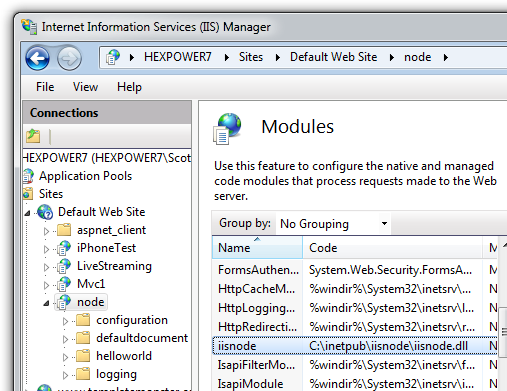Expand the Mvc1 tree node

click(x=46, y=285)
